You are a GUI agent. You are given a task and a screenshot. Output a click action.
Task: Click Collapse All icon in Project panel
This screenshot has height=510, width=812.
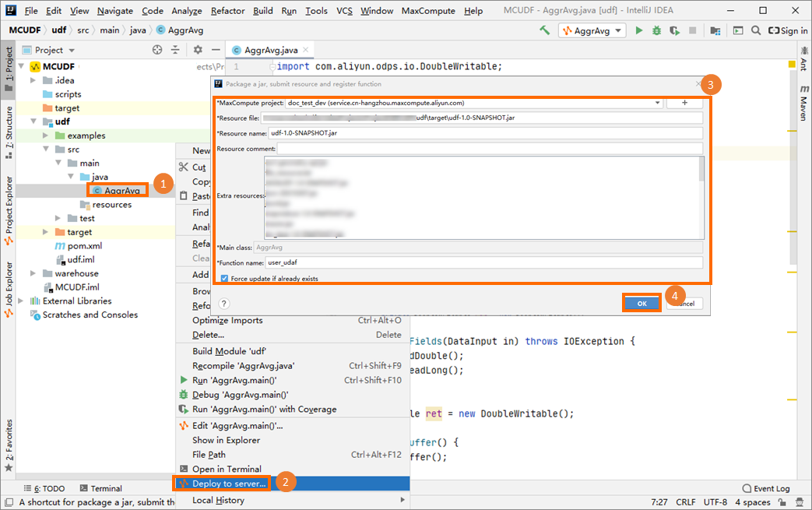tap(175, 50)
